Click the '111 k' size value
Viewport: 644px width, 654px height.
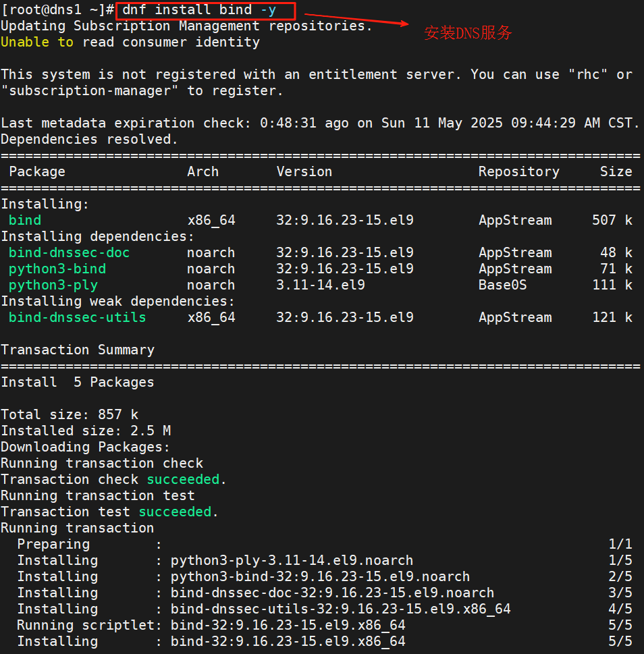pyautogui.click(x=612, y=285)
